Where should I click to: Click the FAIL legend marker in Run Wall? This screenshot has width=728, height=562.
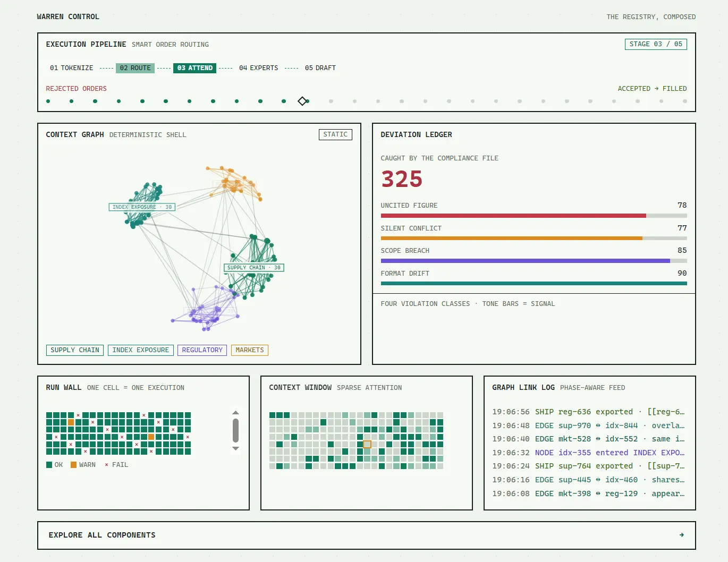106,465
